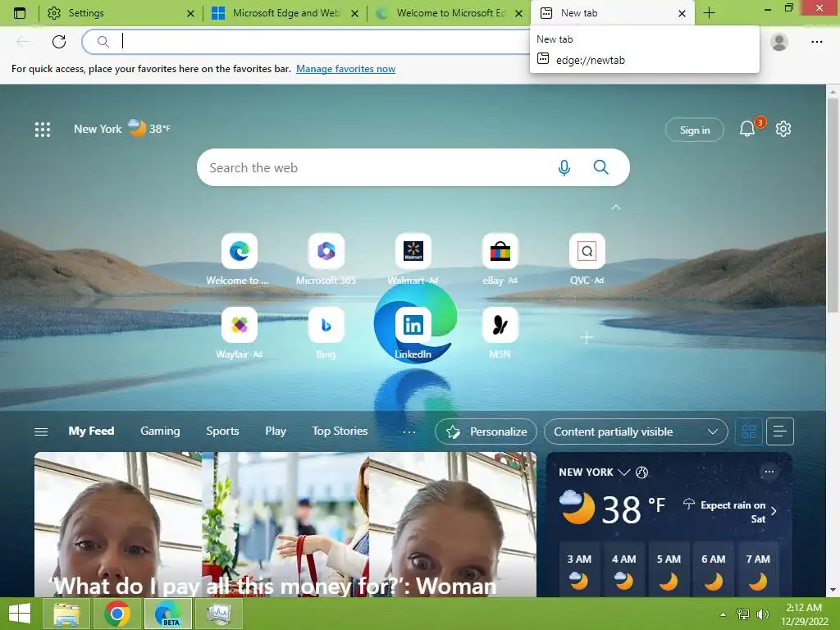Open the Manage favorites now link
Image resolution: width=840 pixels, height=630 pixels.
(345, 69)
